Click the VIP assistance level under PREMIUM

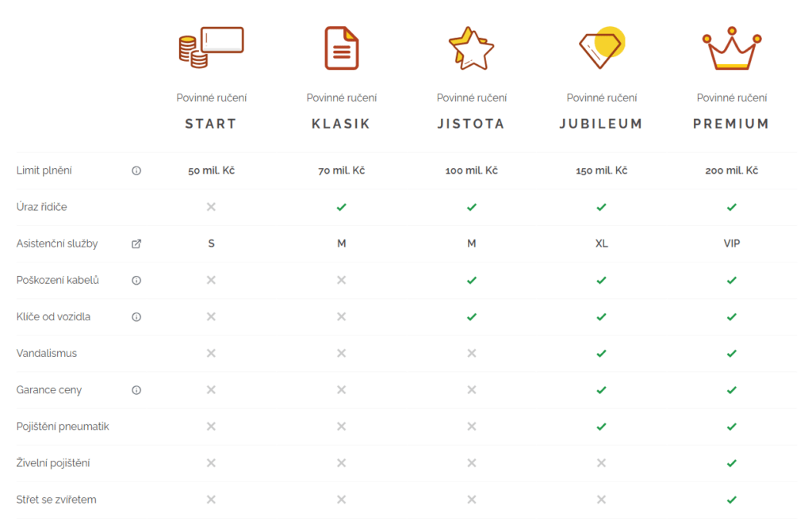click(731, 243)
